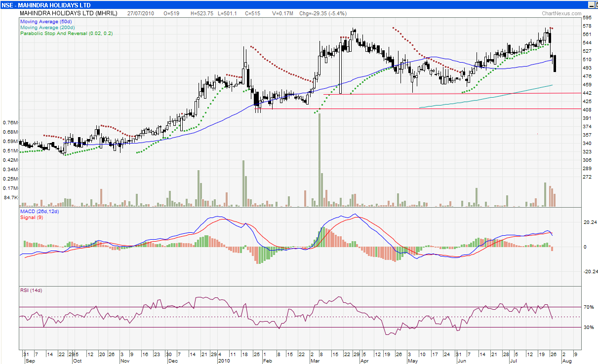Click the 'Dec' month label on time axis
Screen dimensions: 598x364
tap(173, 361)
